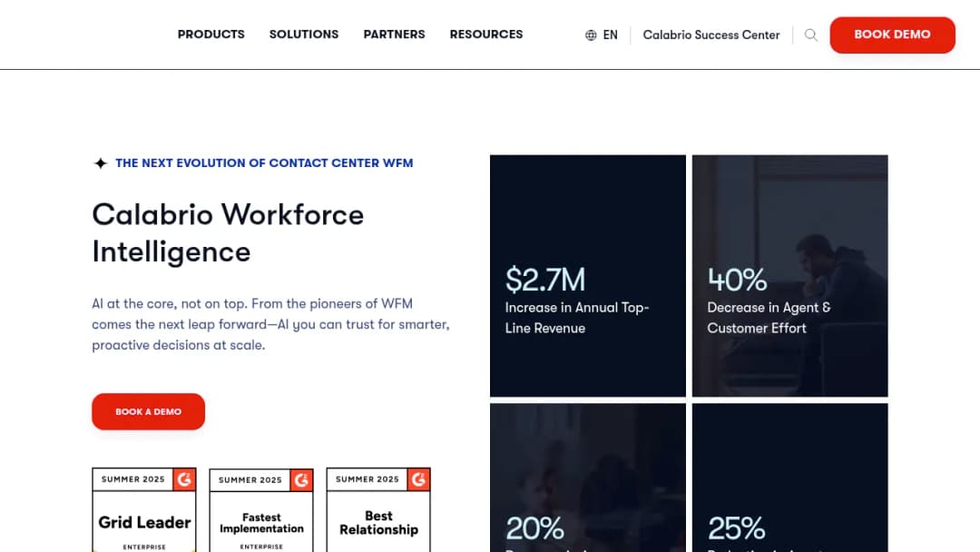Click the globe language icon
Viewport: 980px width, 552px height.
(591, 35)
